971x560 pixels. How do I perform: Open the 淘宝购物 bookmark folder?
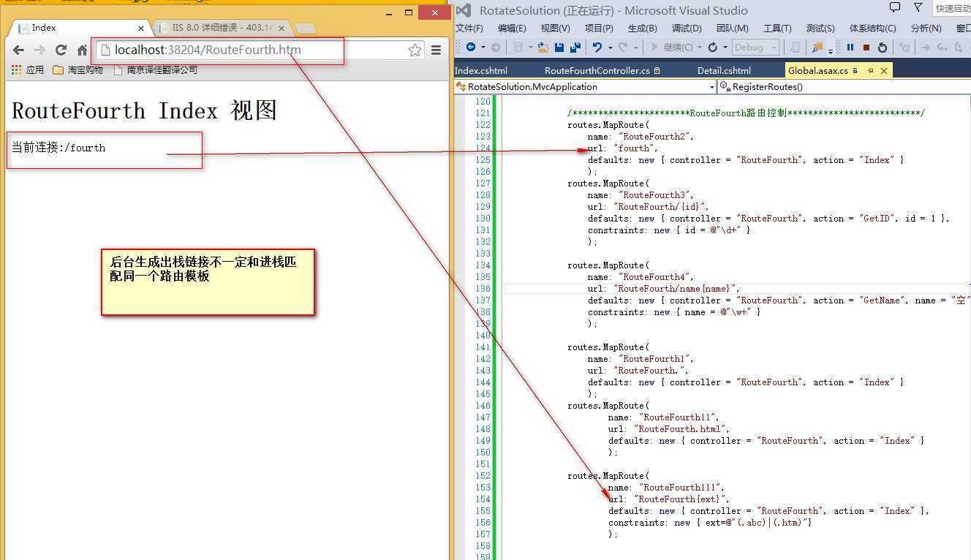tap(78, 70)
